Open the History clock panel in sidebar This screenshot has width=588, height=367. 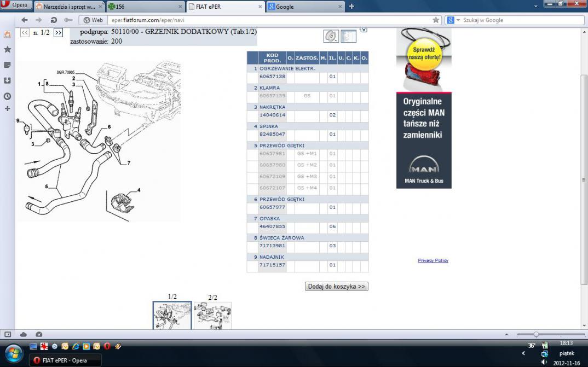pos(7,96)
